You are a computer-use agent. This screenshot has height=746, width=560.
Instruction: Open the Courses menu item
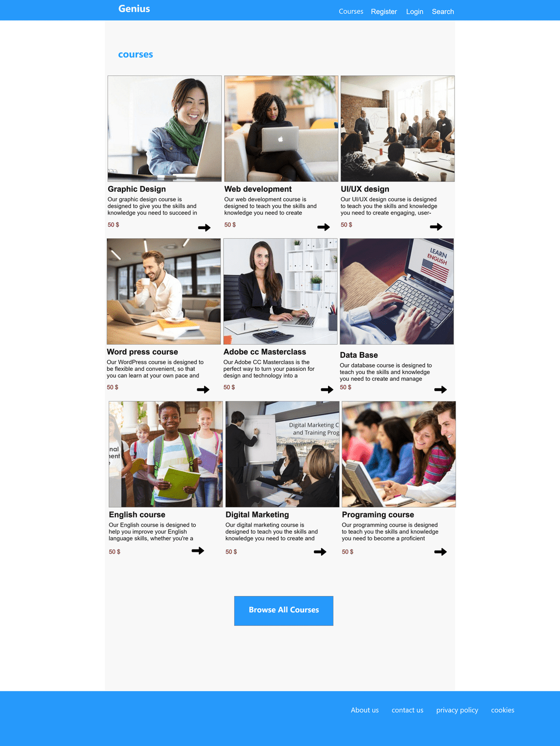[x=351, y=11]
